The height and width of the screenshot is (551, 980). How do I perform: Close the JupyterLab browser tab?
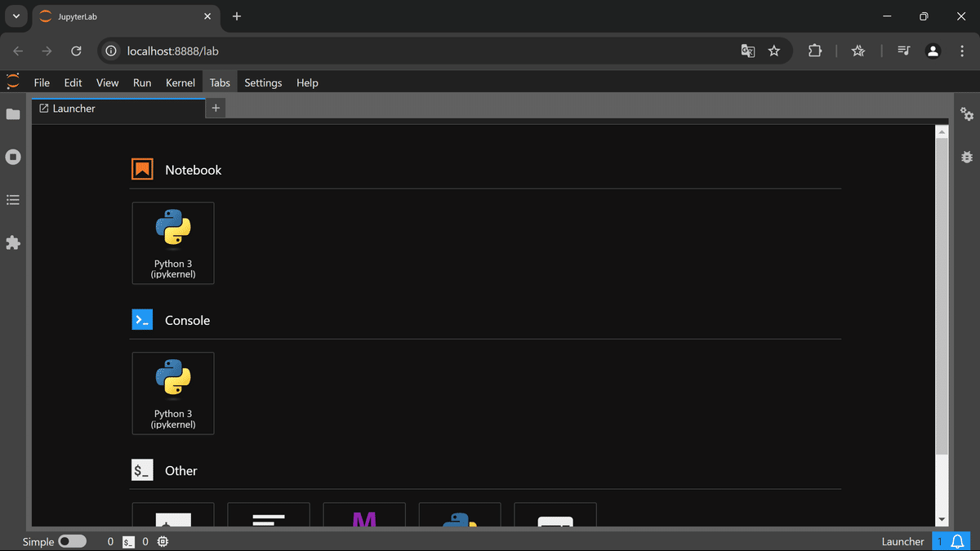(x=207, y=16)
